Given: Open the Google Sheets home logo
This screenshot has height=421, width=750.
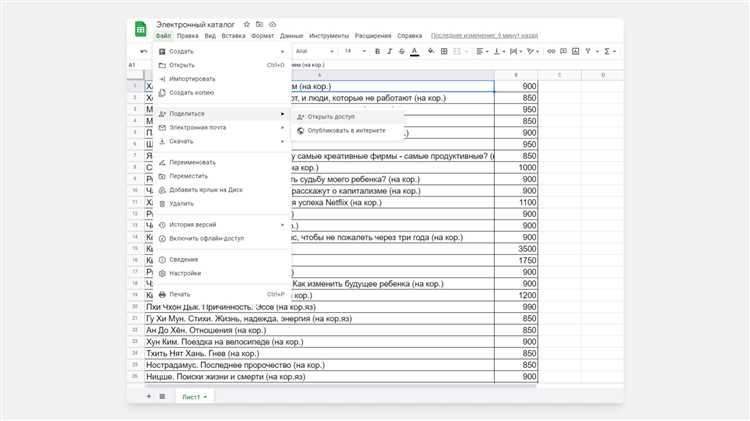Looking at the screenshot, I should (x=140, y=29).
